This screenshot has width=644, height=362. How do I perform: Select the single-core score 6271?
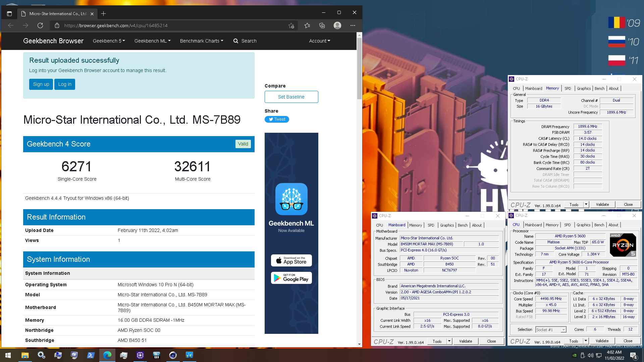[76, 167]
